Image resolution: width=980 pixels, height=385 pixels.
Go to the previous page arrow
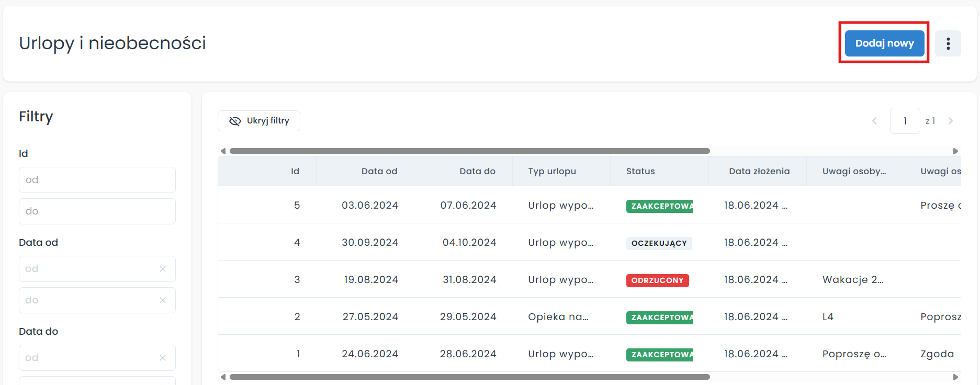pyautogui.click(x=874, y=121)
